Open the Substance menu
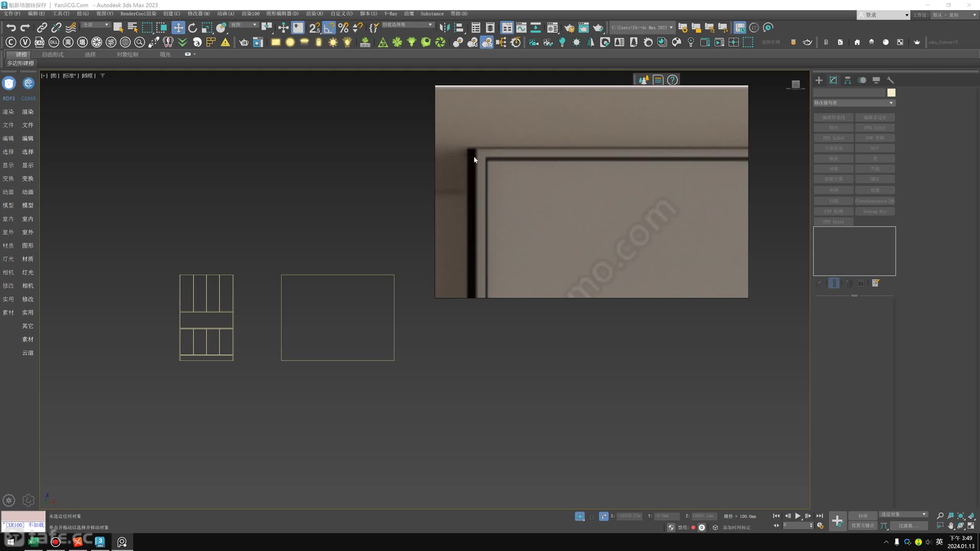This screenshot has height=551, width=980. point(432,13)
